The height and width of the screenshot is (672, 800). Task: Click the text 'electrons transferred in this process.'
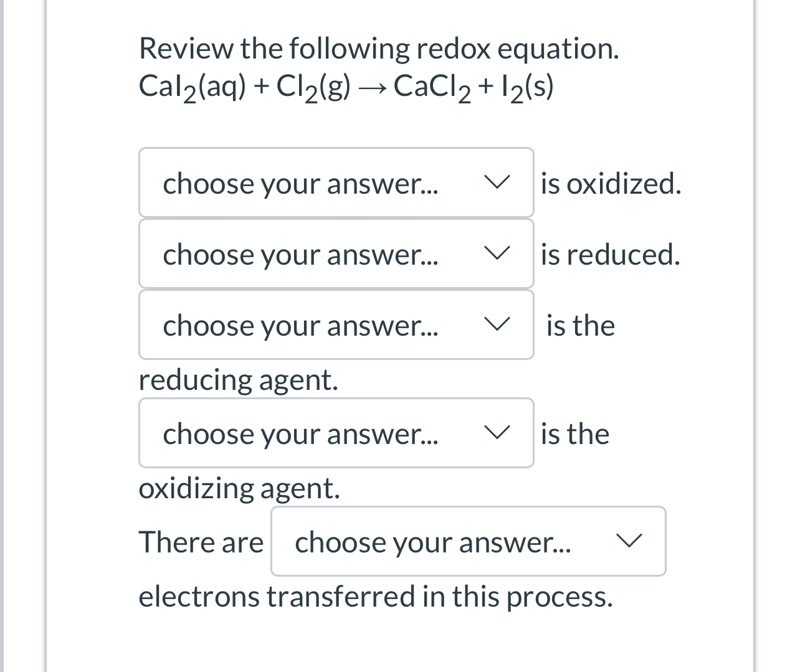[376, 595]
